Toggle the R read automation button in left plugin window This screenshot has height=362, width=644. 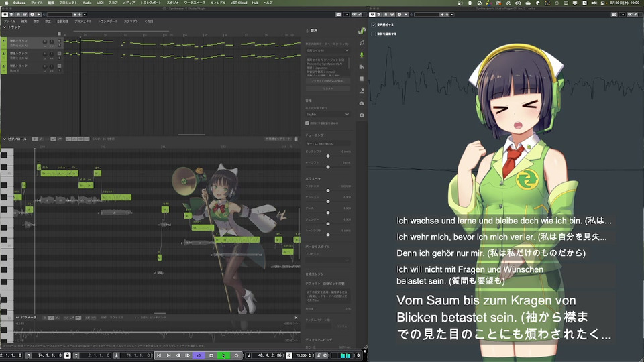pyautogui.click(x=19, y=15)
